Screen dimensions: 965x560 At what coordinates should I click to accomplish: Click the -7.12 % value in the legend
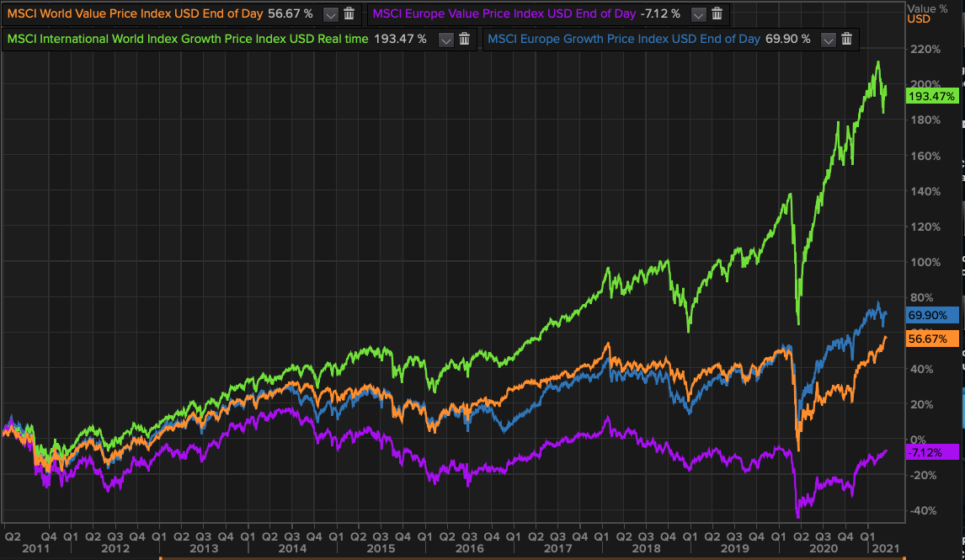659,13
